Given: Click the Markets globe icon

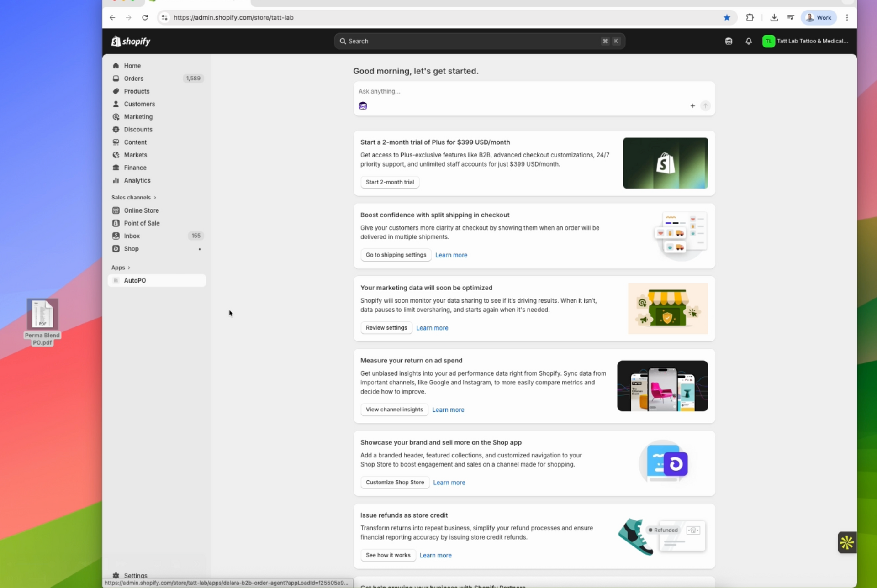Looking at the screenshot, I should [116, 155].
